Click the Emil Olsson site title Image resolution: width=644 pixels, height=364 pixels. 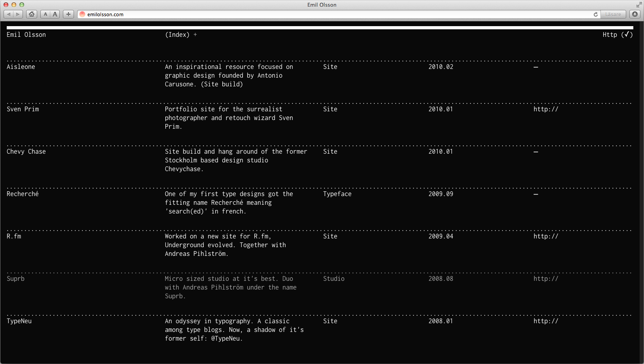point(26,35)
